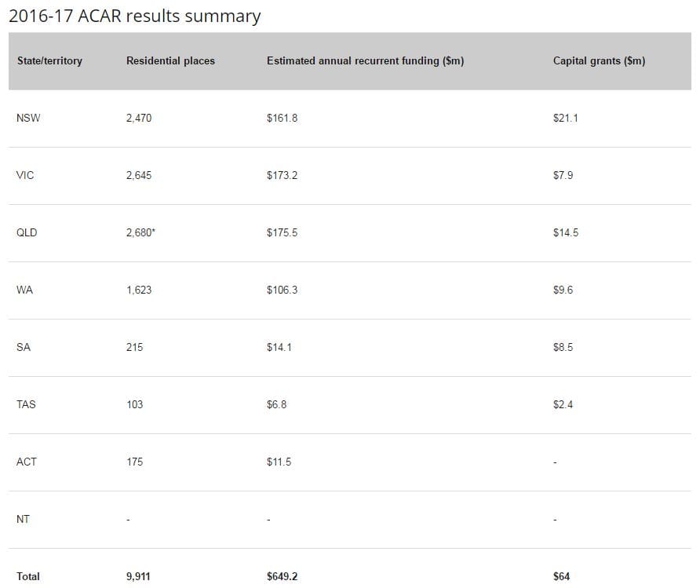Click NSW recurrent funding value $161.8

283,119
